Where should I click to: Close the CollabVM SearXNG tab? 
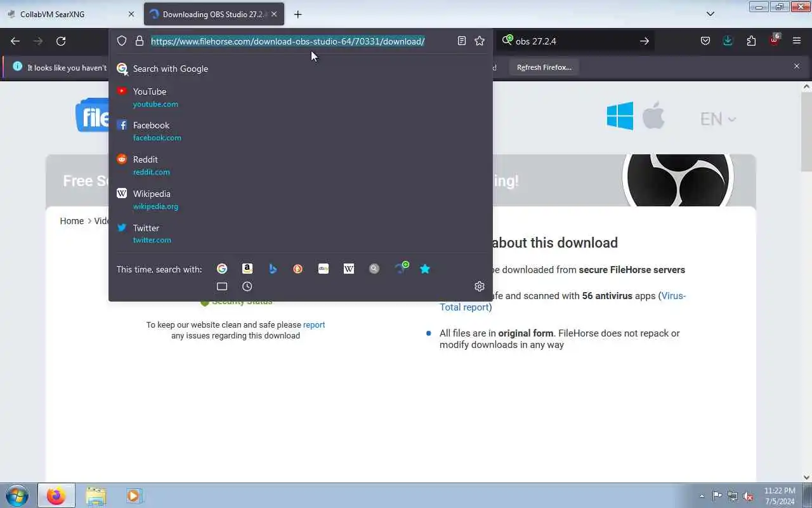pyautogui.click(x=131, y=14)
